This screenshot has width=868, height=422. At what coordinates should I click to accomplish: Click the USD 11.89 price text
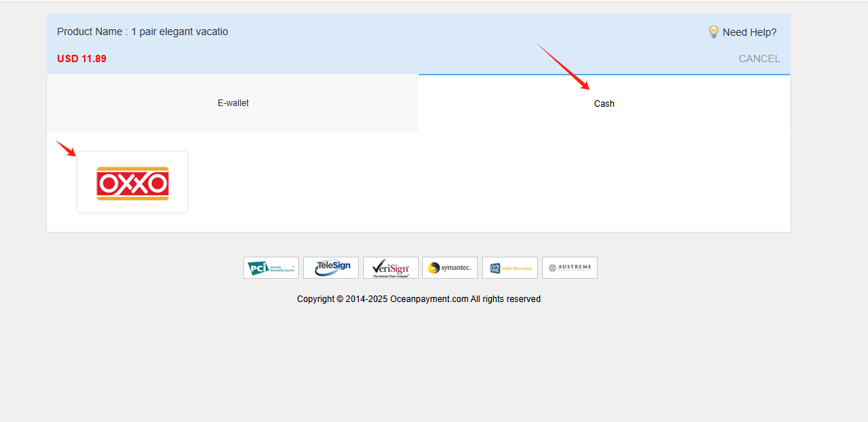(x=81, y=59)
